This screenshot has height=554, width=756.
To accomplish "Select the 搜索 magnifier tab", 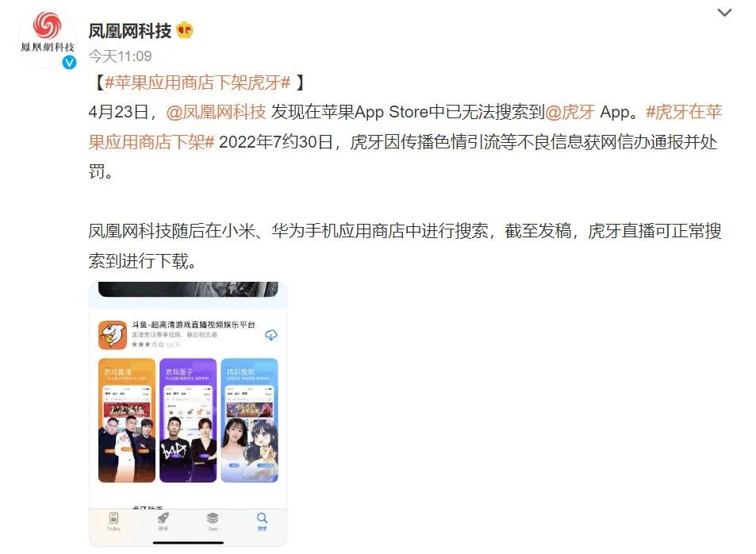I will 262,521.
